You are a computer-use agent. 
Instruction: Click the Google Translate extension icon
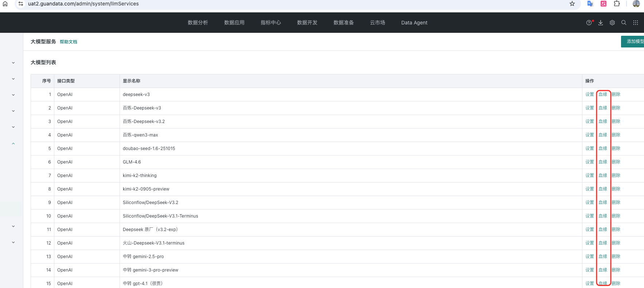pos(590,4)
